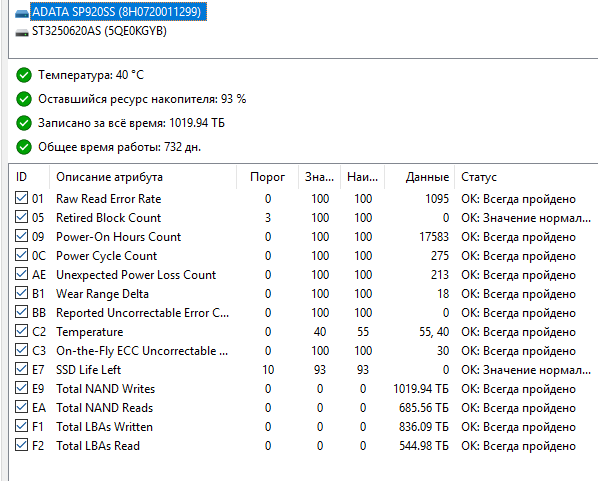Select the Power Cycle Count row name
598x481 pixels.
click(106, 256)
